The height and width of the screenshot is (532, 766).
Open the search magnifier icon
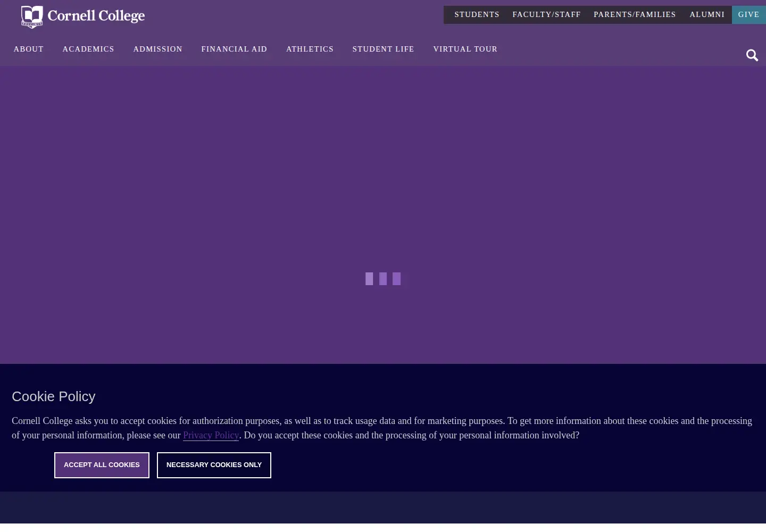click(752, 55)
